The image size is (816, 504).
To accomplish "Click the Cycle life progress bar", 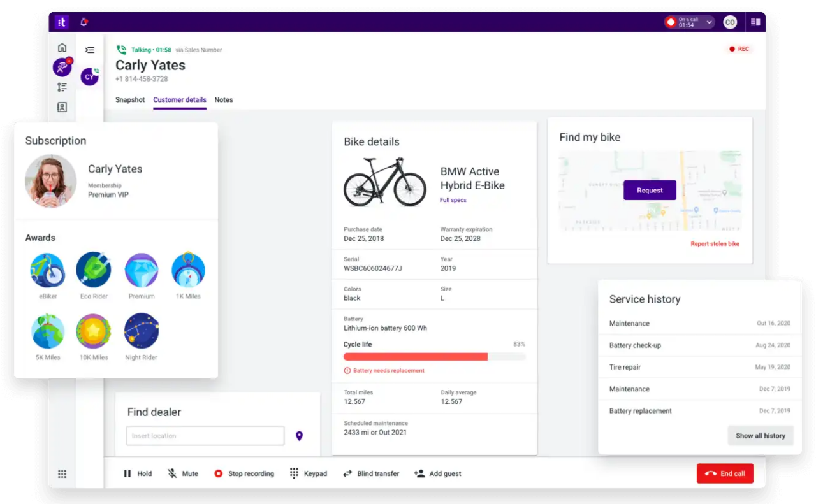I will point(435,357).
